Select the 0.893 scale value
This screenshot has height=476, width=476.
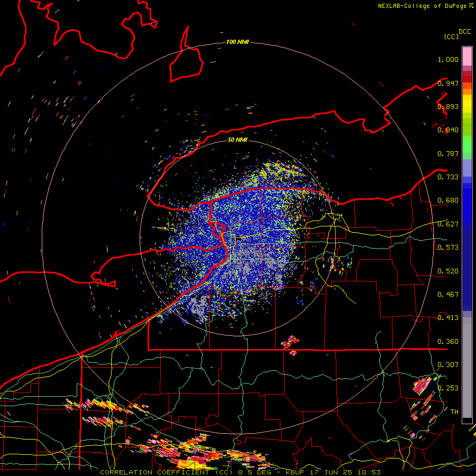[x=448, y=106]
